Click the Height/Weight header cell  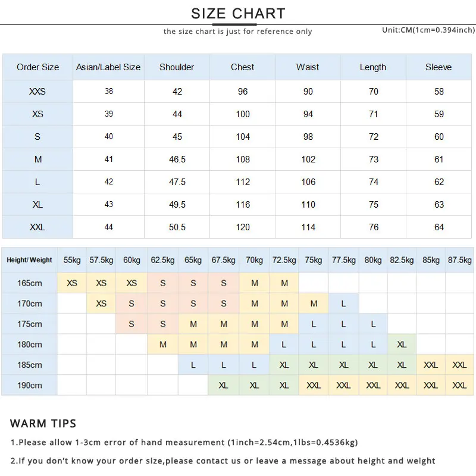[29, 260]
